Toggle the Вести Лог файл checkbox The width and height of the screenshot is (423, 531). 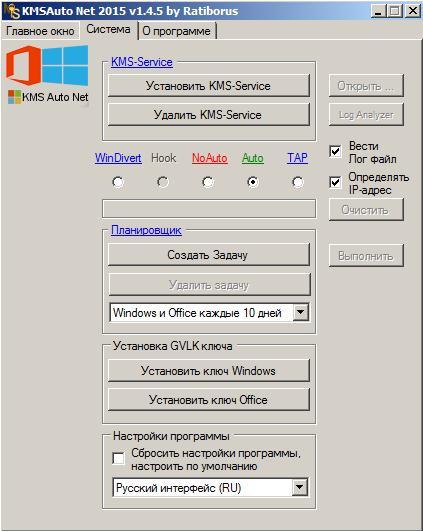pyautogui.click(x=335, y=151)
